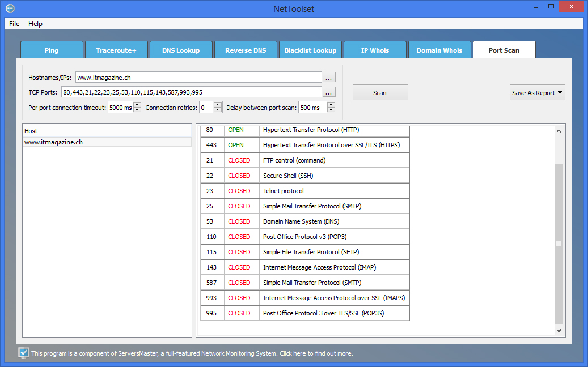Click the Connection retries field

(206, 108)
